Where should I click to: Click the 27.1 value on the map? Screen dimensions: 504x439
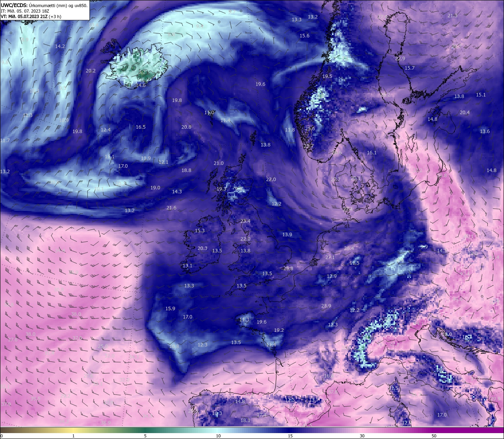[330, 257]
